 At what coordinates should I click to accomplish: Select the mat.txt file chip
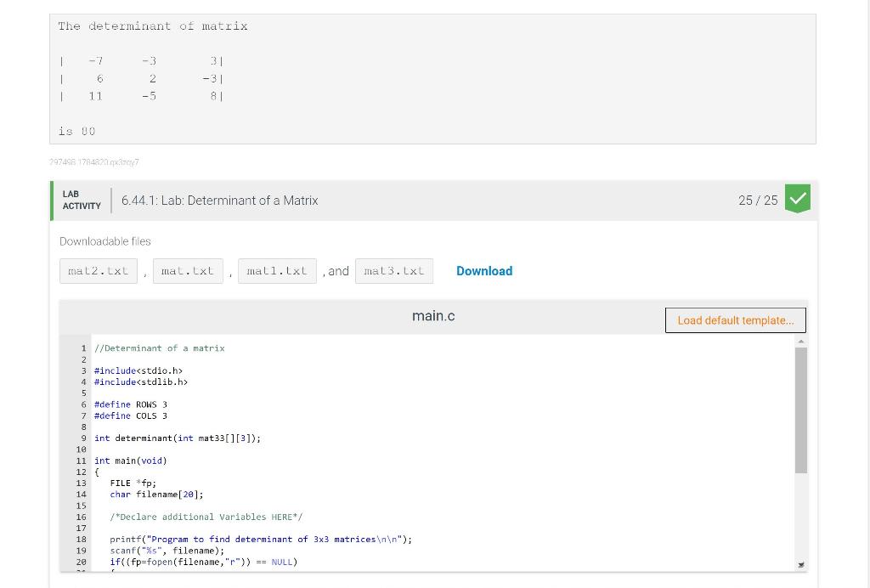(x=188, y=270)
